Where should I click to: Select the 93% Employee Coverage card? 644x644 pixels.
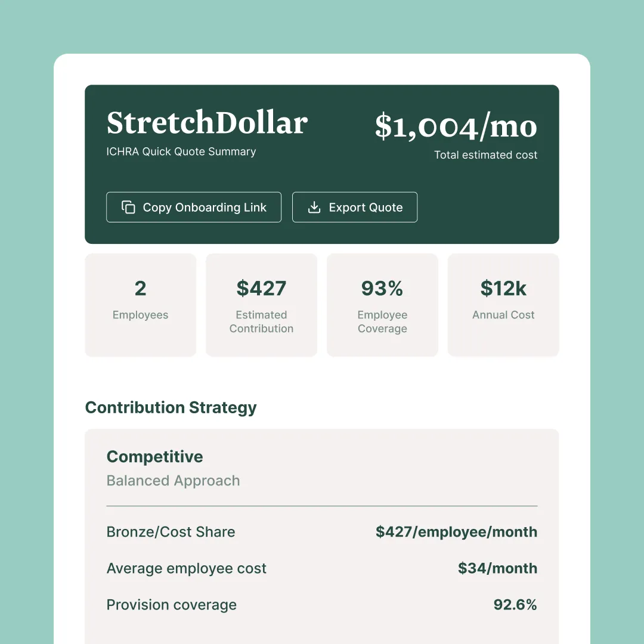[382, 305]
